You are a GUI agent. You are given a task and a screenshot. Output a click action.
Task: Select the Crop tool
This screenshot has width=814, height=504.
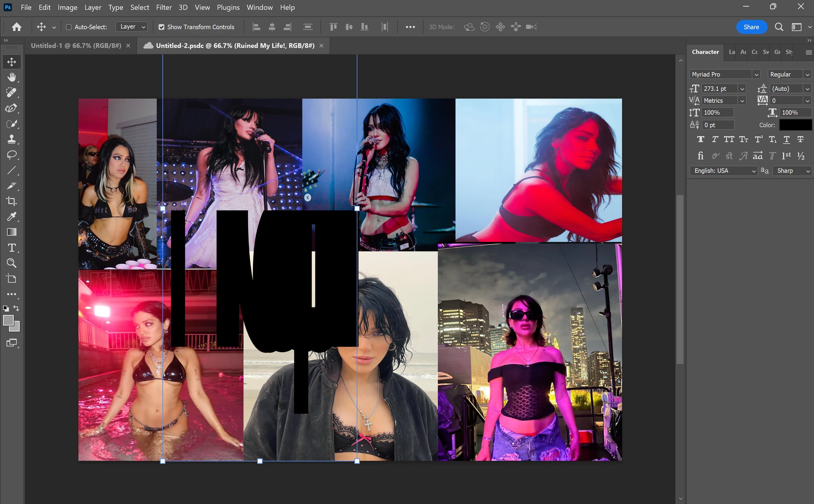click(x=12, y=201)
